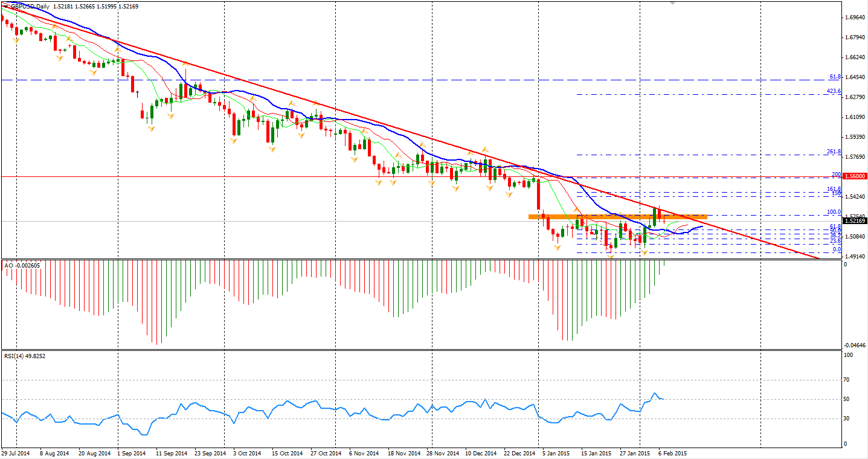Viewport: 868px width, 459px height.
Task: Click the 0.0 Fibonacci level label
Action: pyautogui.click(x=837, y=249)
